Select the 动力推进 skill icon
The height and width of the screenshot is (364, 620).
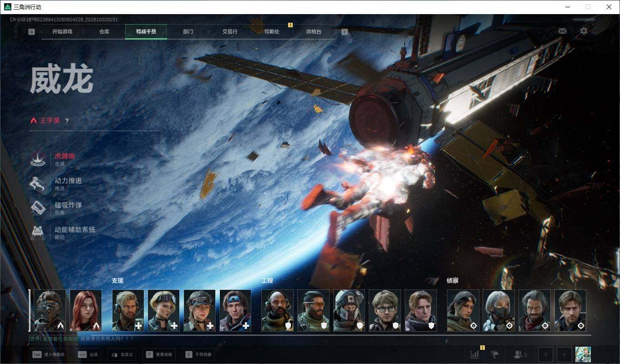tap(37, 184)
